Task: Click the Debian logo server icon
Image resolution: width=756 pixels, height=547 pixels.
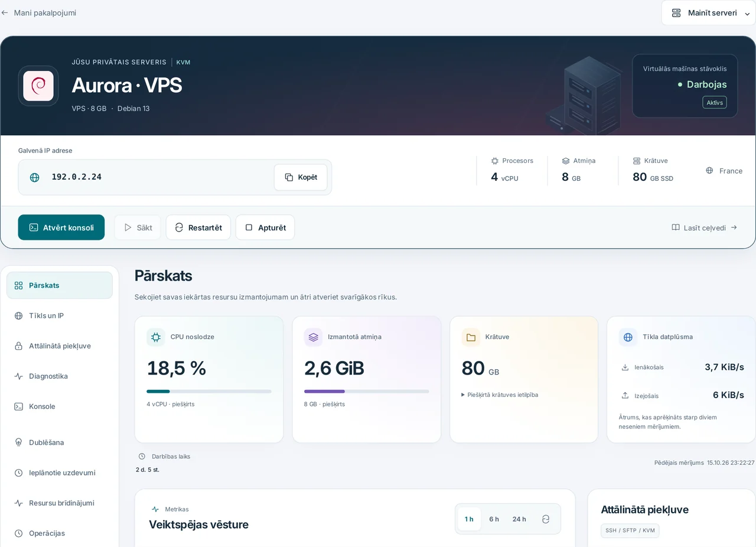Action: [x=38, y=86]
